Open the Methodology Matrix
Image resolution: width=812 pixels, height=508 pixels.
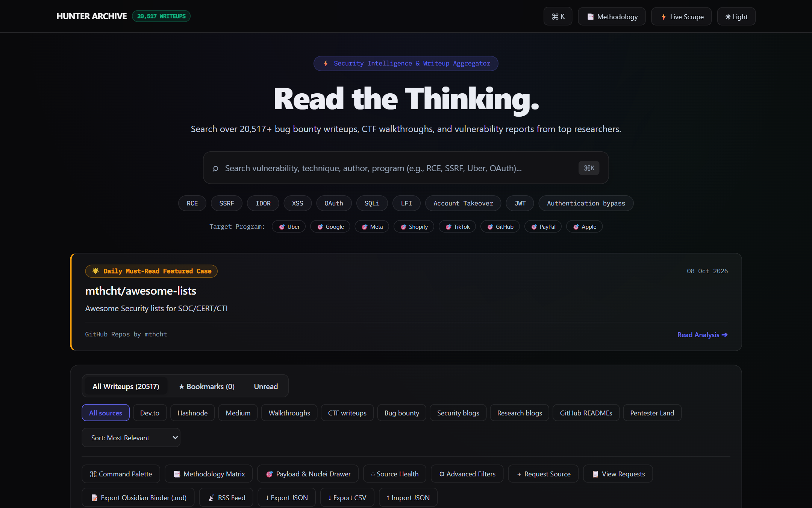pos(209,474)
